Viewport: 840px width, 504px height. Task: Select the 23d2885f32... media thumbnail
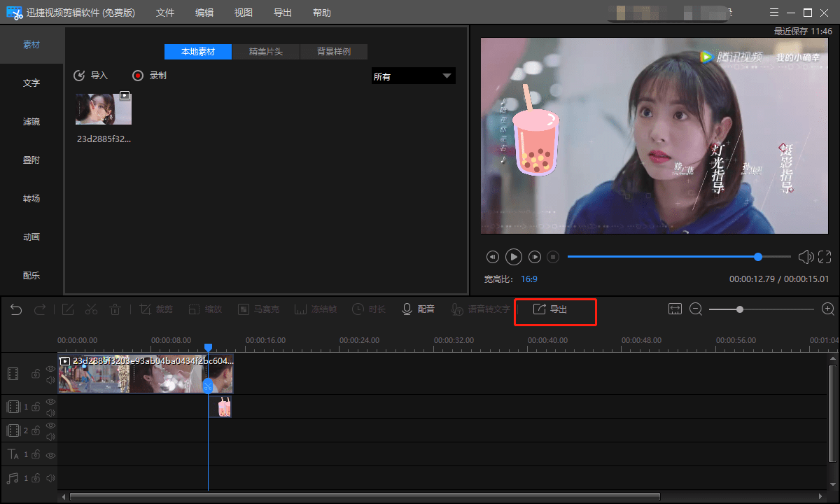tap(104, 109)
